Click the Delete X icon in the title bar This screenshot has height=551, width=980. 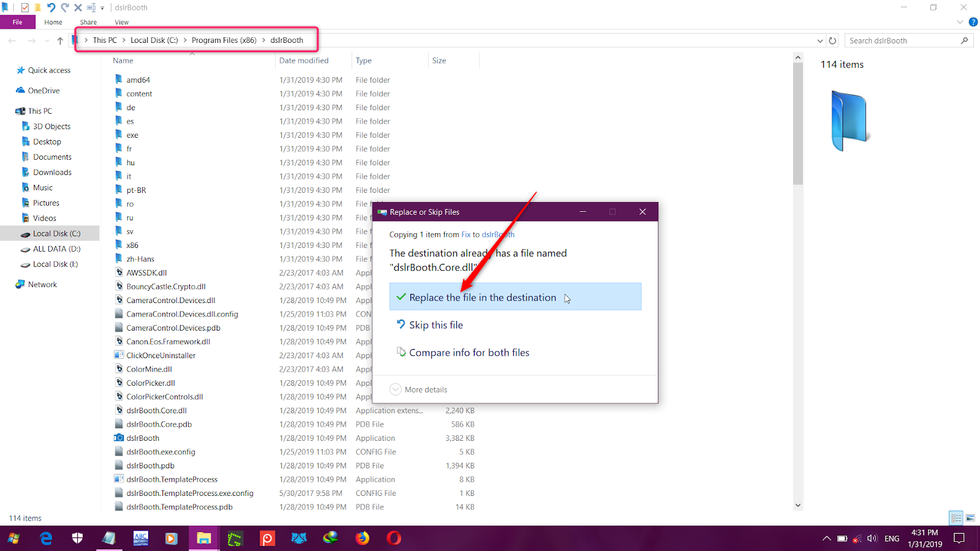[x=78, y=7]
